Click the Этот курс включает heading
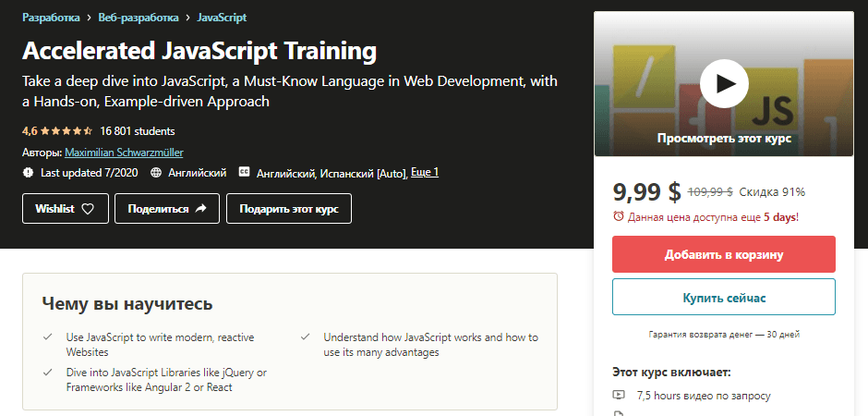This screenshot has width=868, height=416. [x=672, y=373]
